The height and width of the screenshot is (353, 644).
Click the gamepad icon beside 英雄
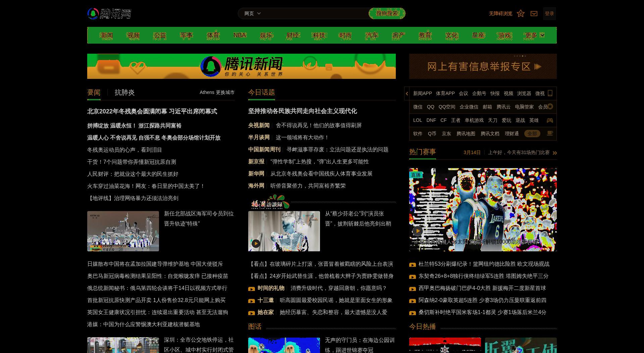[550, 120]
